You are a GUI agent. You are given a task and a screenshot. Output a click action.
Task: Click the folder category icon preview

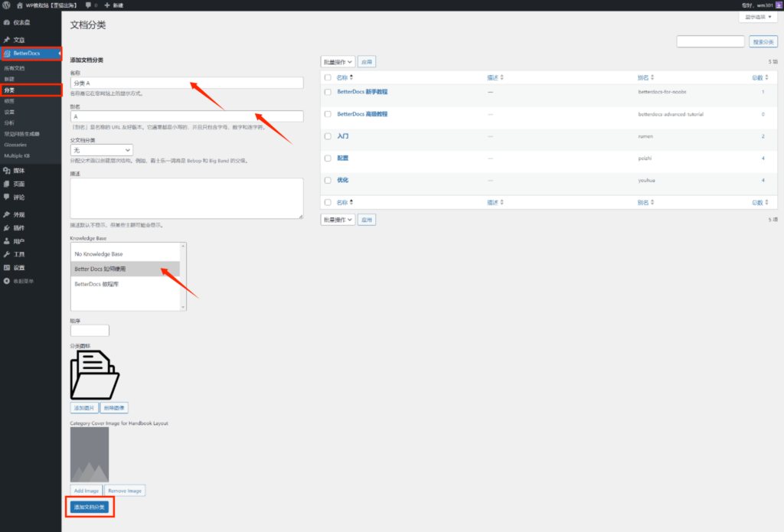click(94, 374)
